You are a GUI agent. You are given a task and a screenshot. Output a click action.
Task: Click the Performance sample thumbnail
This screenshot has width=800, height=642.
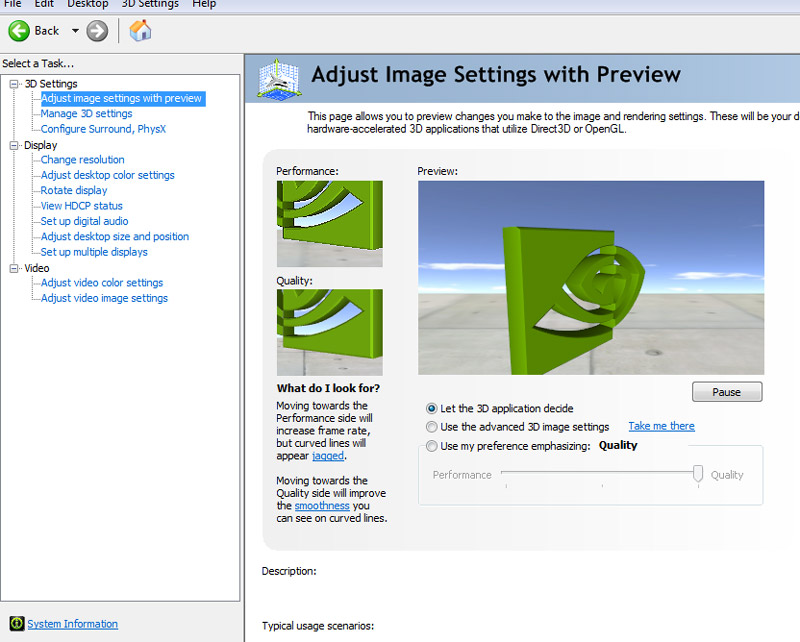[x=330, y=224]
